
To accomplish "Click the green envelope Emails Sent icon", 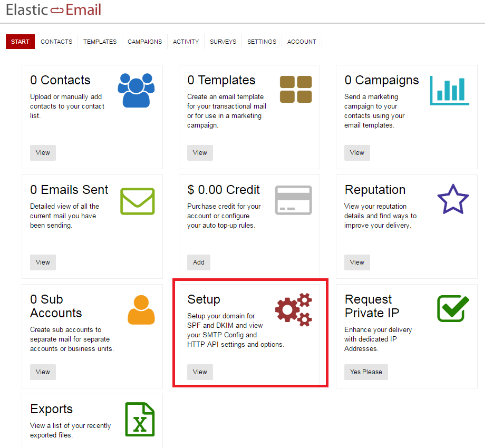I will (x=137, y=201).
